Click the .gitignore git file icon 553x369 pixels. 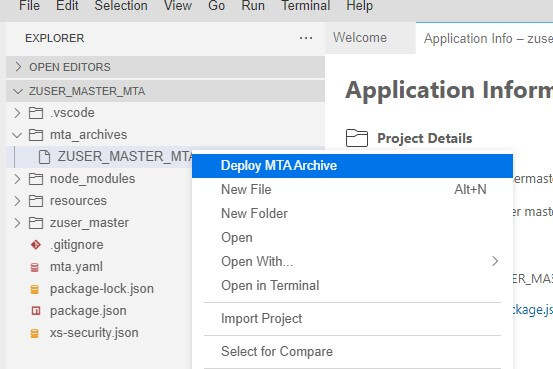tap(36, 244)
